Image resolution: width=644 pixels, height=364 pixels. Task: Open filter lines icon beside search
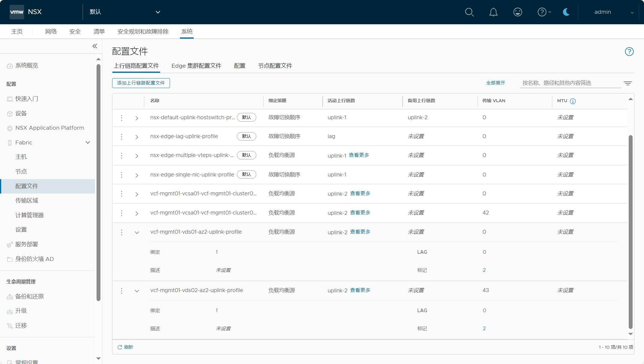[x=628, y=83]
